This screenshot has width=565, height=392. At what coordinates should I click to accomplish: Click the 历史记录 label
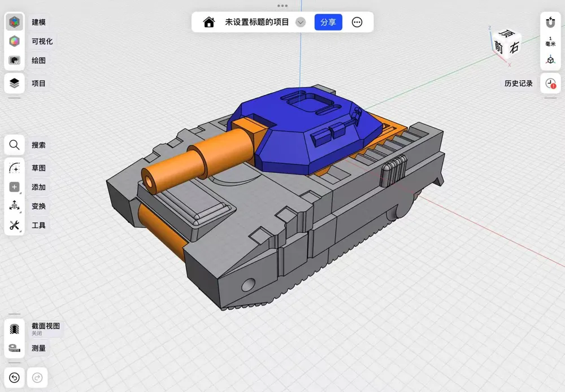point(519,84)
